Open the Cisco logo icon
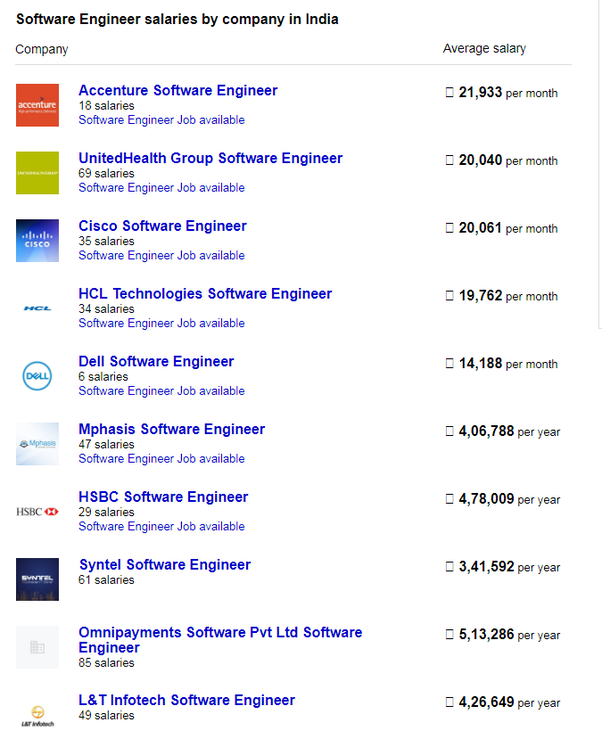This screenshot has width=602, height=739. click(37, 240)
